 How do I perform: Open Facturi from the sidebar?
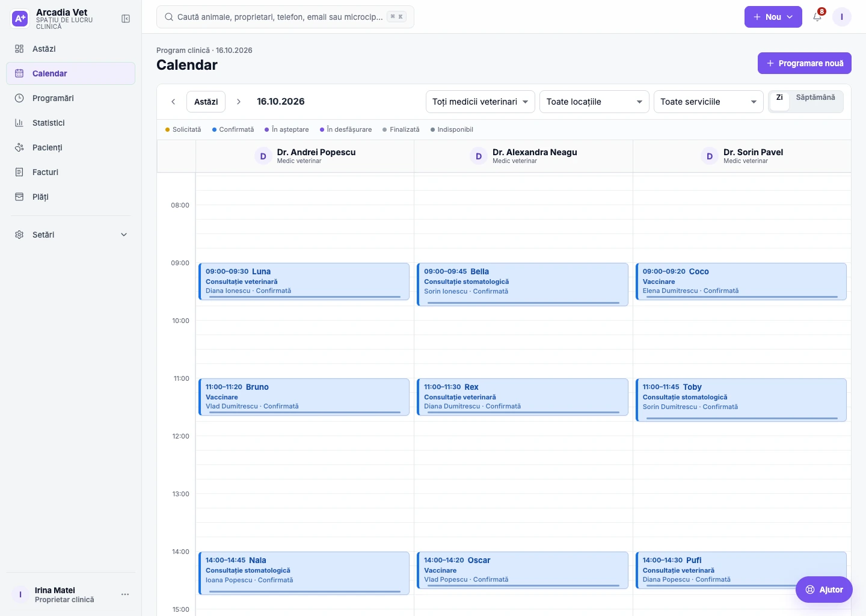point(70,172)
